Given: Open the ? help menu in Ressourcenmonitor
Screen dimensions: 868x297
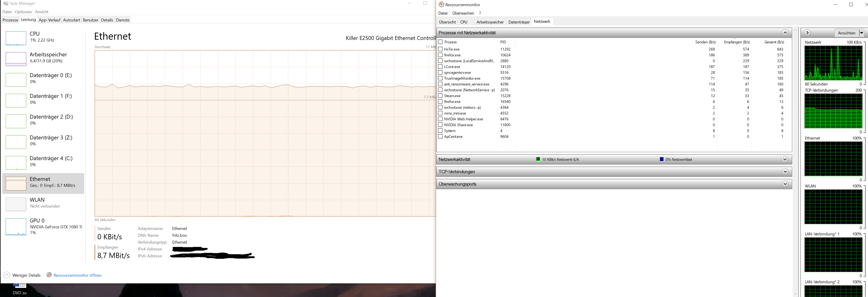Looking at the screenshot, I should pyautogui.click(x=480, y=13).
